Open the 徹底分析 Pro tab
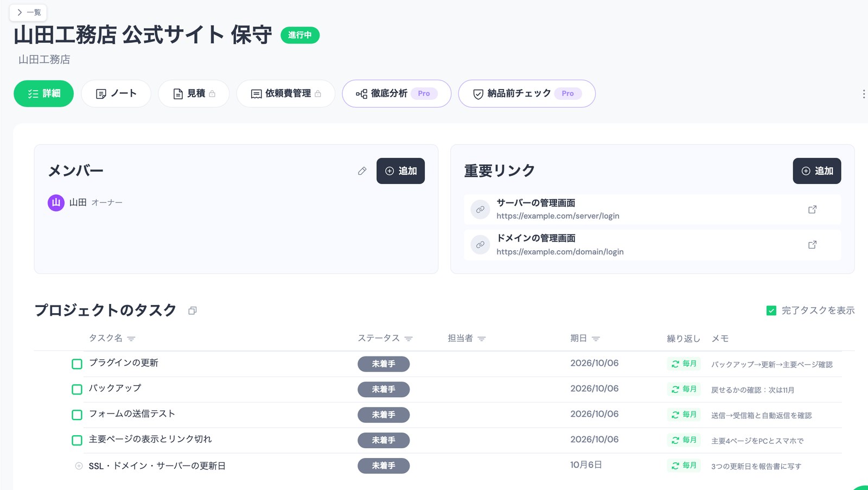Image resolution: width=868 pixels, height=490 pixels. (x=397, y=94)
